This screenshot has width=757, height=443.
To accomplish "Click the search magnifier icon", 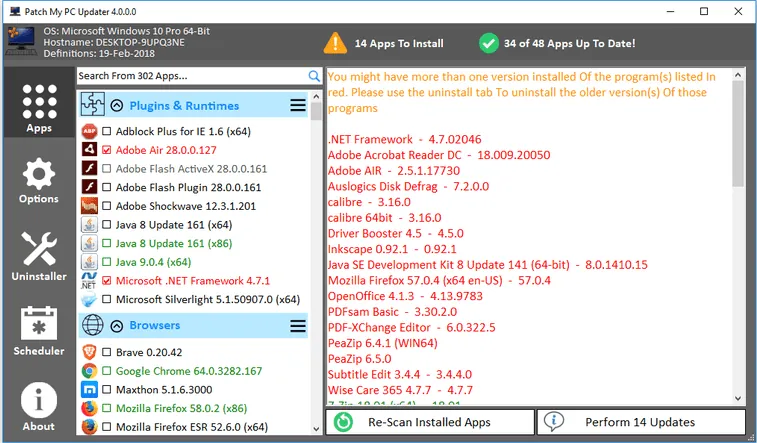I will pyautogui.click(x=314, y=76).
